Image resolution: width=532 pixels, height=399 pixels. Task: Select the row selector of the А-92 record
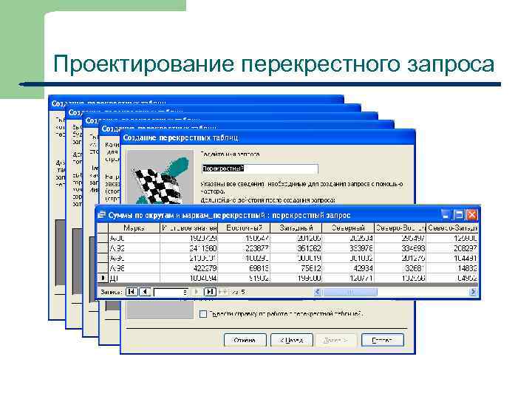tap(103, 248)
